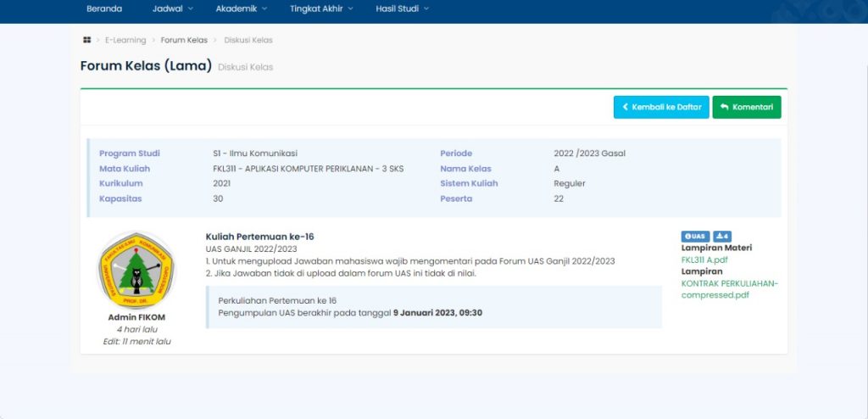Viewport: 868px width, 419px height.
Task: Click the download count badge showing 4
Action: (x=721, y=237)
